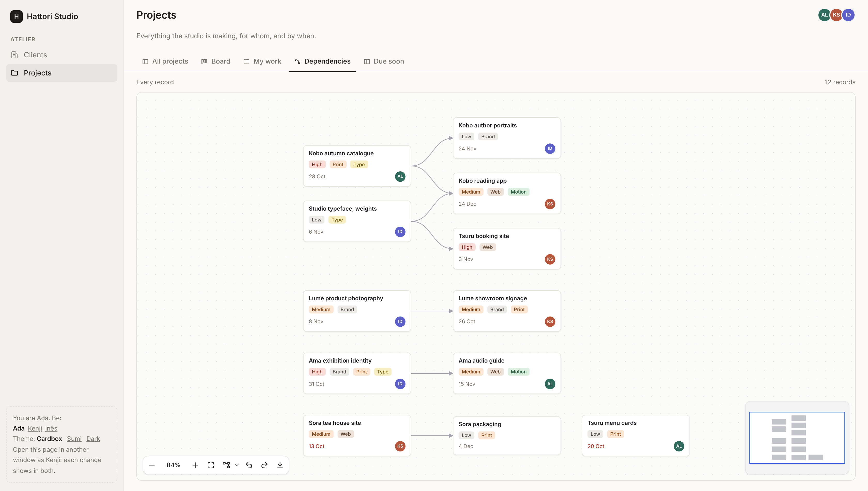This screenshot has height=491, width=868.
Task: Switch to the Board tab
Action: 216,61
